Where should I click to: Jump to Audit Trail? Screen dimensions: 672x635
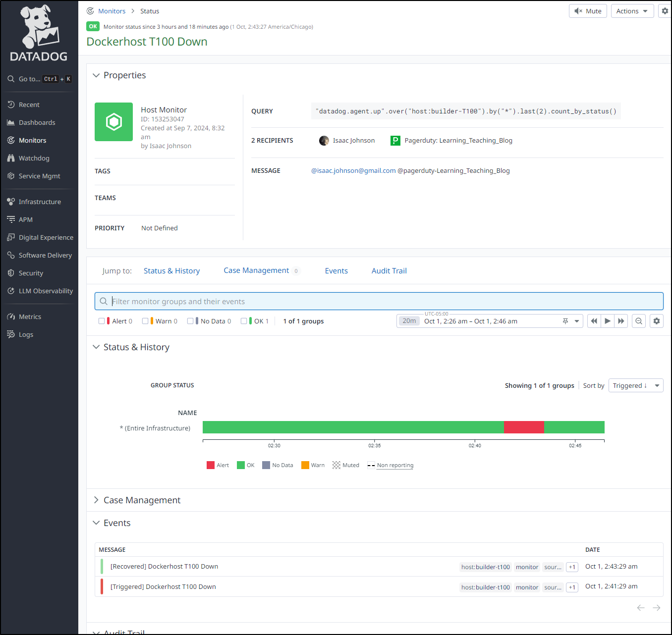click(389, 271)
